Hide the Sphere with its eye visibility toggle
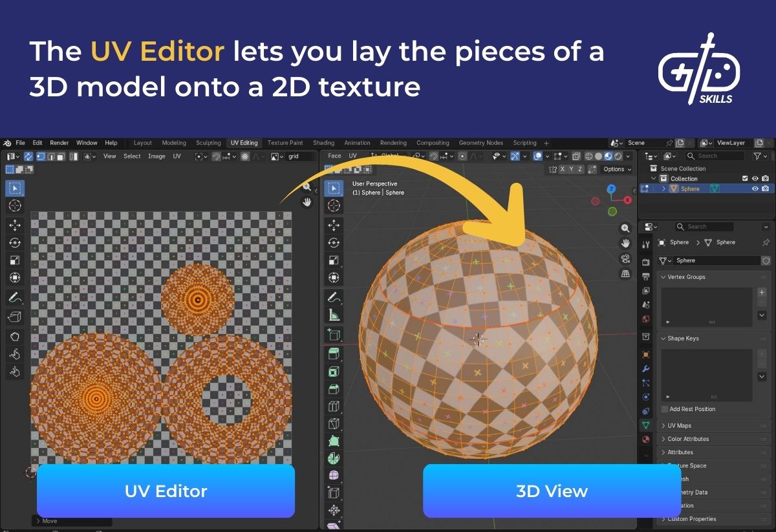The image size is (776, 532). 755,189
